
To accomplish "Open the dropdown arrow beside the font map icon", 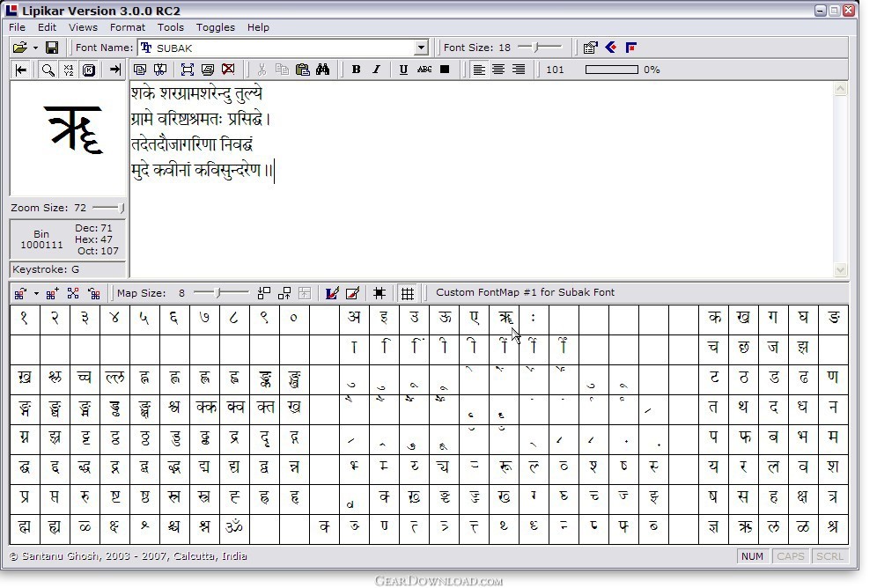I will (36, 293).
